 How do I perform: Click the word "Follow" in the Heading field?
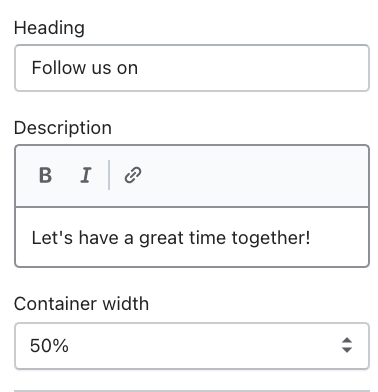click(x=59, y=68)
